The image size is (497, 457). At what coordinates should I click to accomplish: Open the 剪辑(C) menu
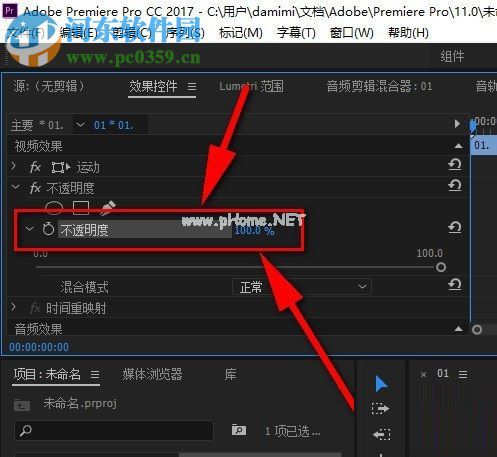131,33
